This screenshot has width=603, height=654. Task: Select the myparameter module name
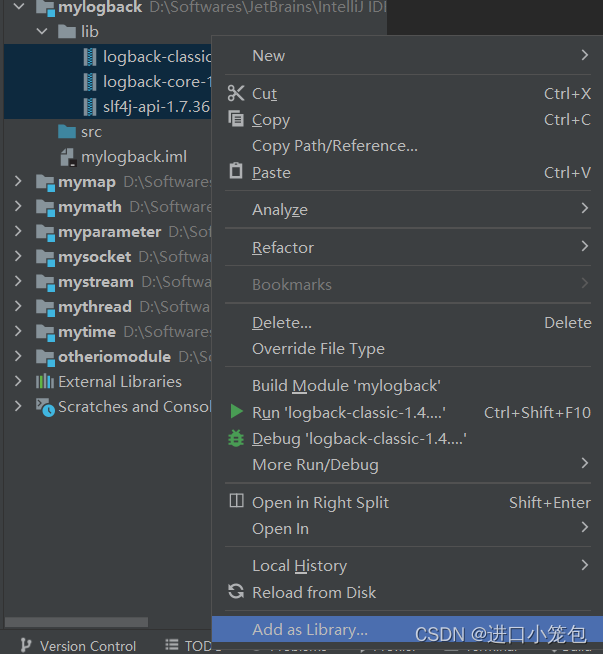tap(109, 232)
